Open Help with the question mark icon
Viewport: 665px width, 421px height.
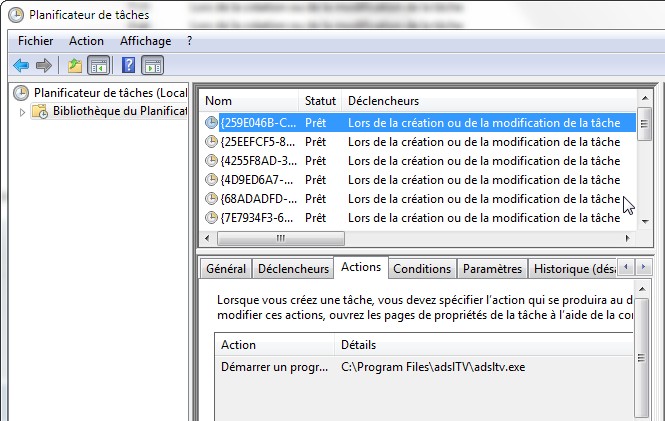coord(128,65)
